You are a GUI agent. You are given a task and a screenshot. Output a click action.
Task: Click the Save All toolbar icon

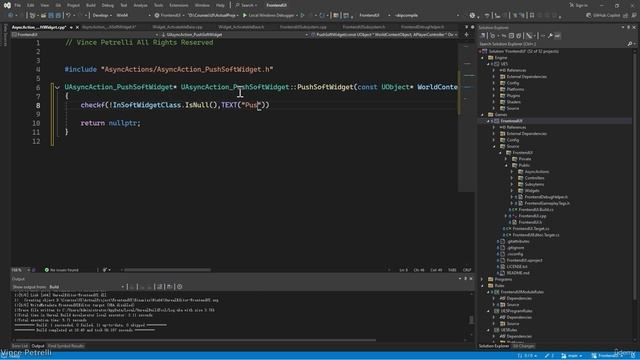pyautogui.click(x=58, y=15)
